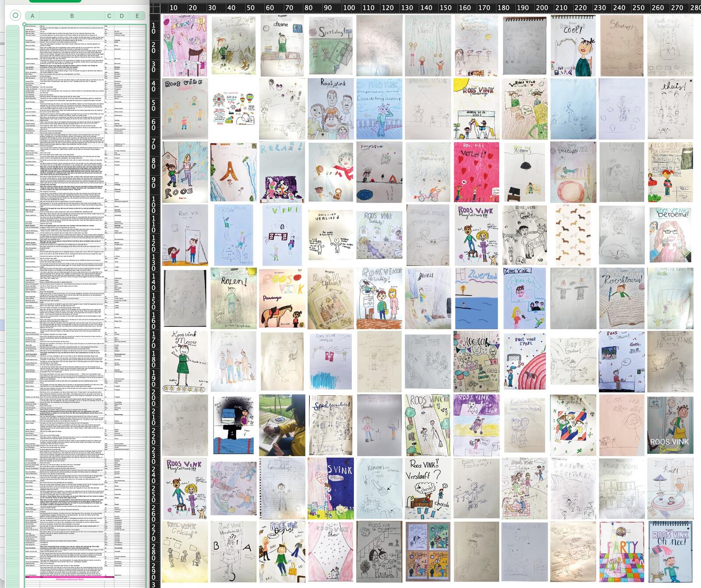Click the 'Geniaal!' Roos Vink cover thumbnail
The height and width of the screenshot is (588, 701).
[x=670, y=425]
